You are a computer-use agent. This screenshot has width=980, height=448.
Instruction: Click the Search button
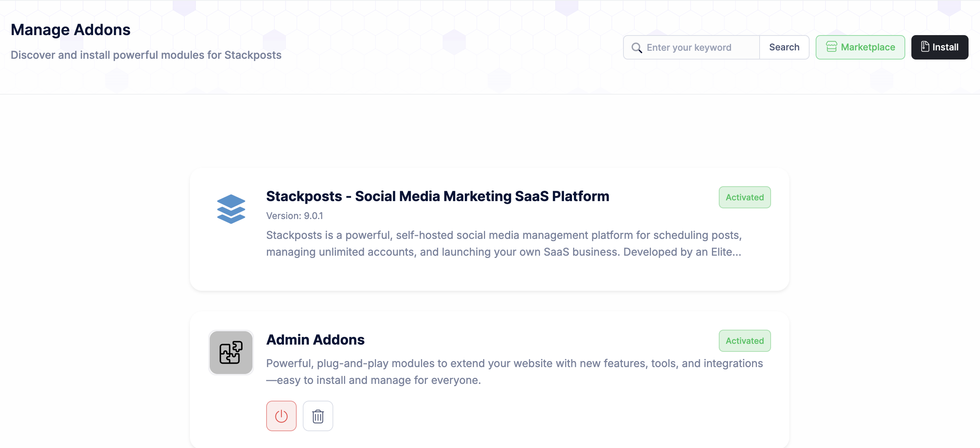(x=784, y=47)
